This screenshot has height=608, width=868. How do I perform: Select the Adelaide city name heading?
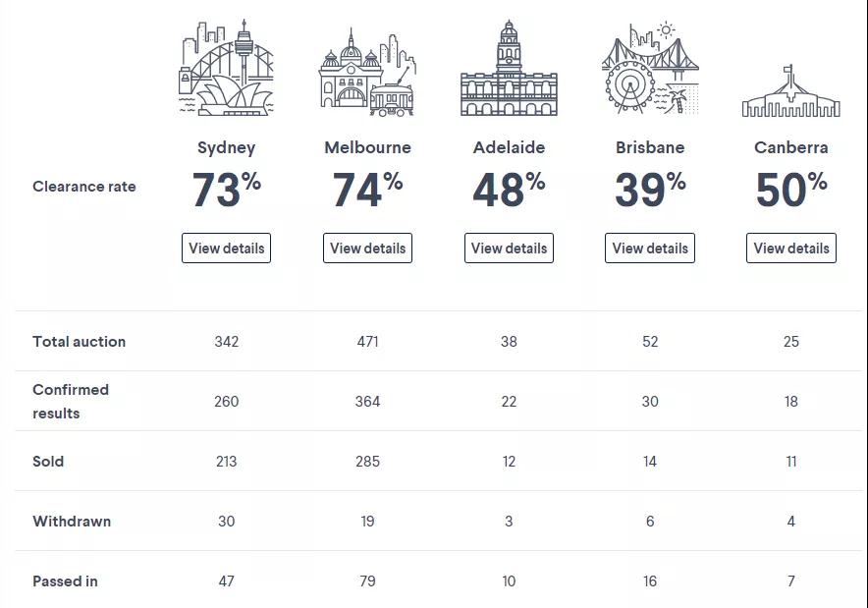509,148
